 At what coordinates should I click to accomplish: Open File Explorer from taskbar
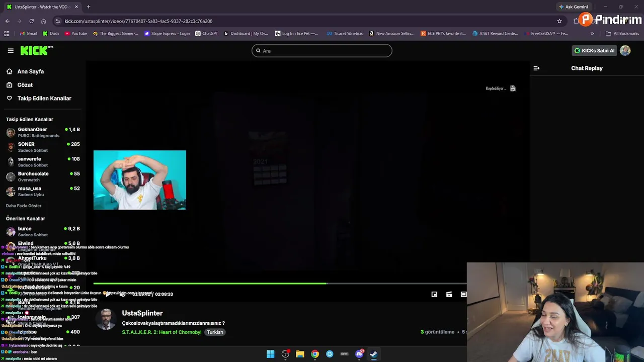300,354
